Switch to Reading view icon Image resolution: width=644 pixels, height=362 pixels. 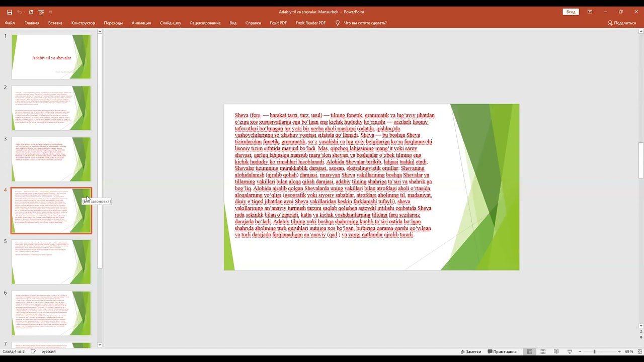556,351
